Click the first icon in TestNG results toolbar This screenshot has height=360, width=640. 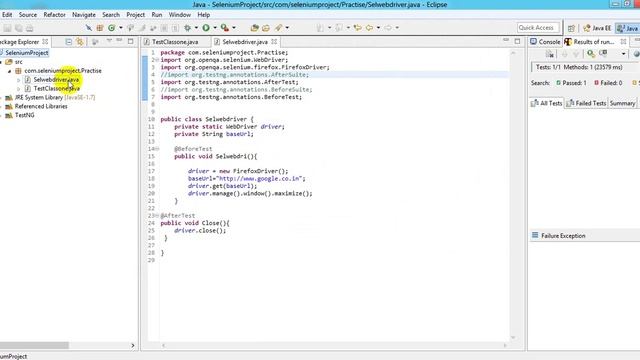[x=550, y=54]
